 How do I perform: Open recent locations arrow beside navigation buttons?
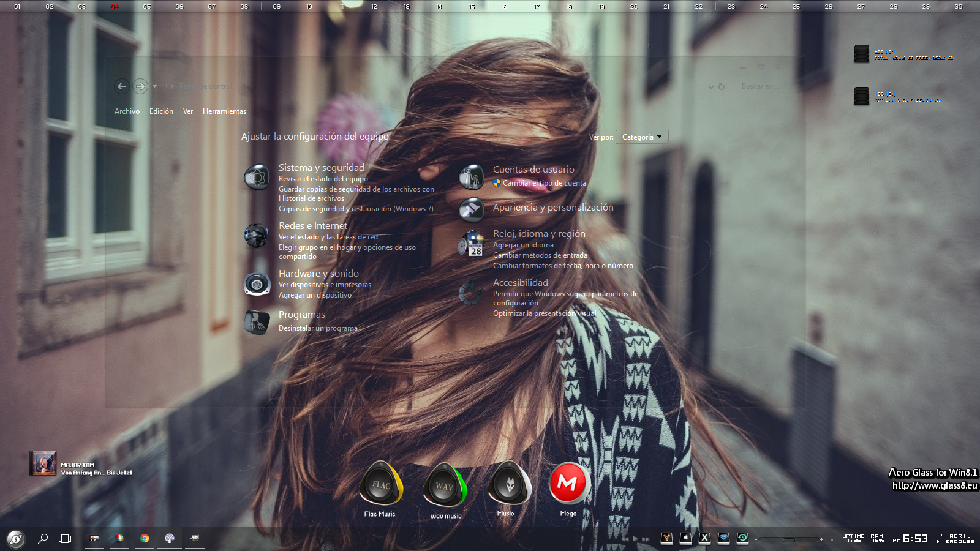155,86
